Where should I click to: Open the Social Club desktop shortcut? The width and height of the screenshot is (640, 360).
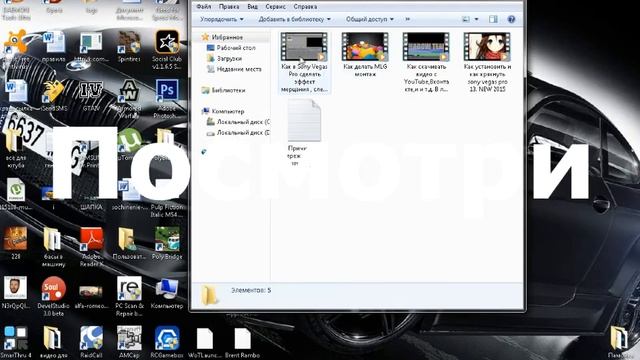167,50
